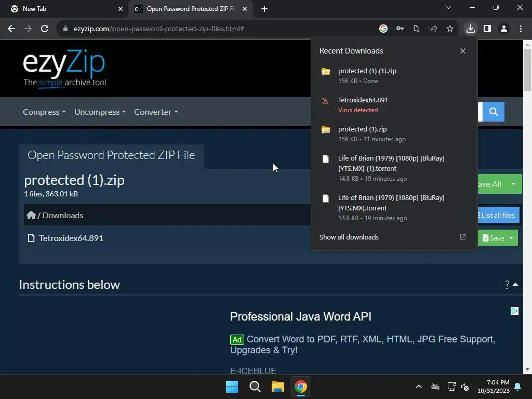This screenshot has height=399, width=532.
Task: Click the scrollbar down arrow
Action: point(527,369)
